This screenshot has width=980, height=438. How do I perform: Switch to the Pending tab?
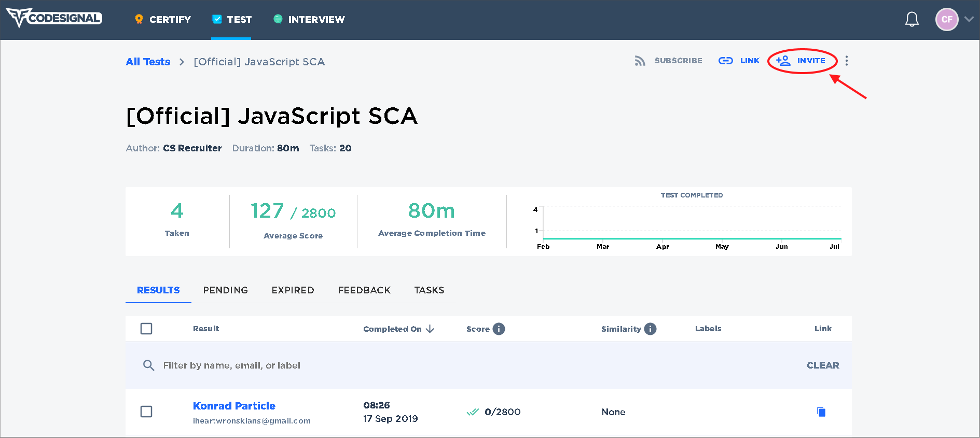click(226, 290)
